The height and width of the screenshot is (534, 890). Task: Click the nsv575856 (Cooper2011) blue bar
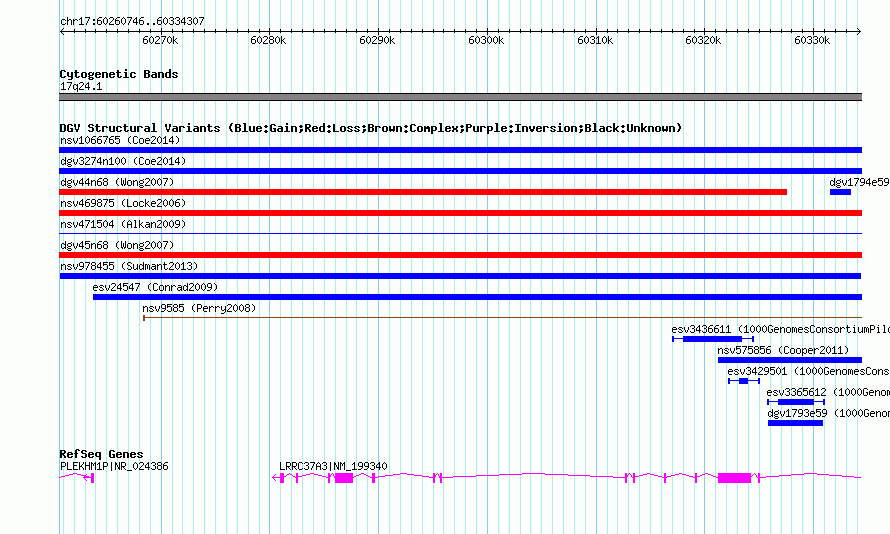point(790,360)
